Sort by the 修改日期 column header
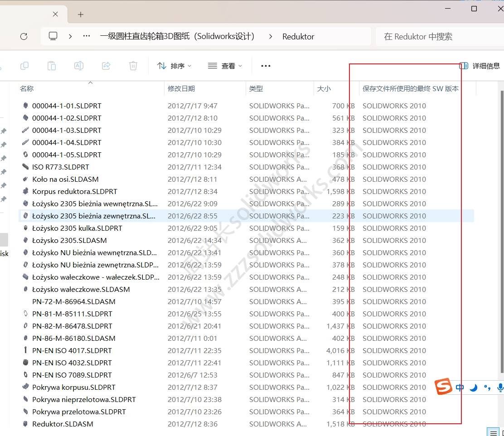 [x=181, y=89]
